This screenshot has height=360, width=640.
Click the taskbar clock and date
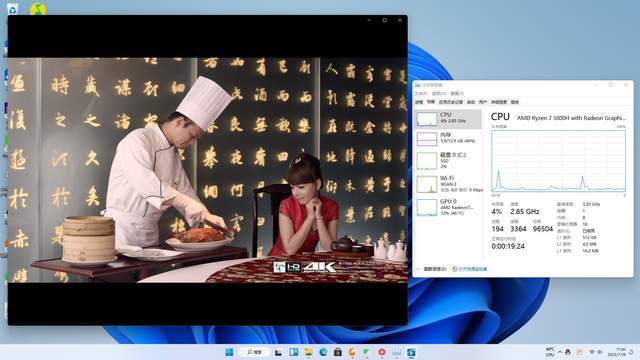pos(617,352)
